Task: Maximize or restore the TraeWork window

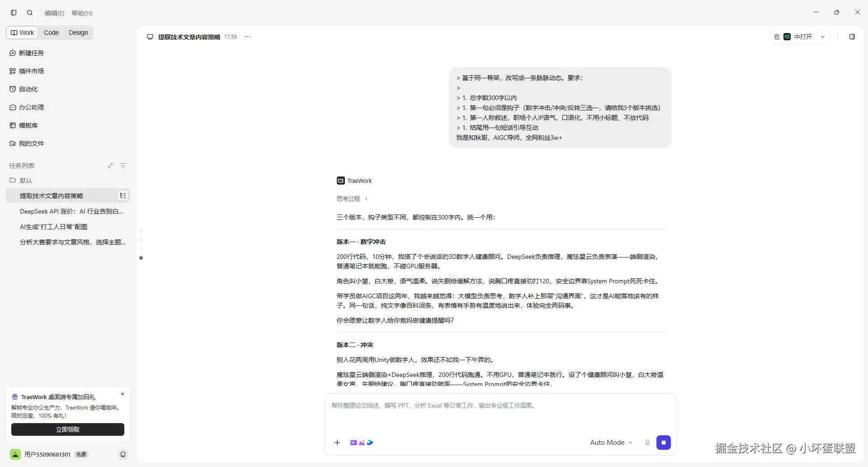Action: [837, 12]
